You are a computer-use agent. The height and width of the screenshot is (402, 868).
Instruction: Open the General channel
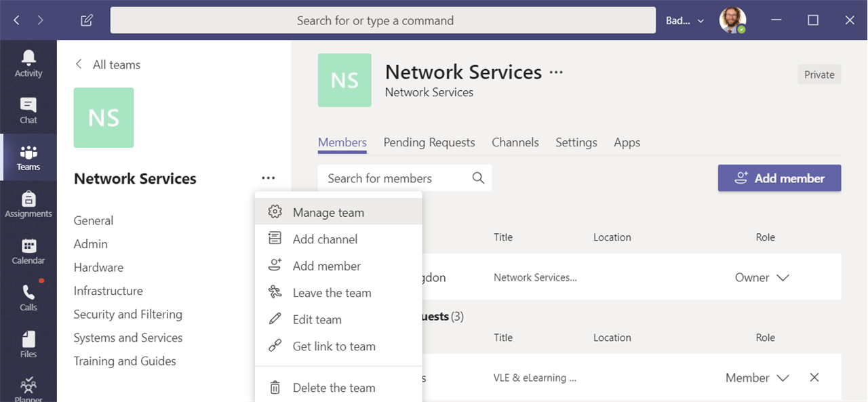pos(94,220)
